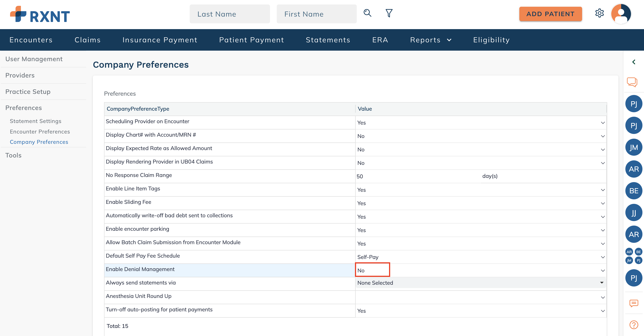This screenshot has height=336, width=644.
Task: Open Display Expected Rate as Allowed Amount dropdown
Action: click(x=481, y=150)
